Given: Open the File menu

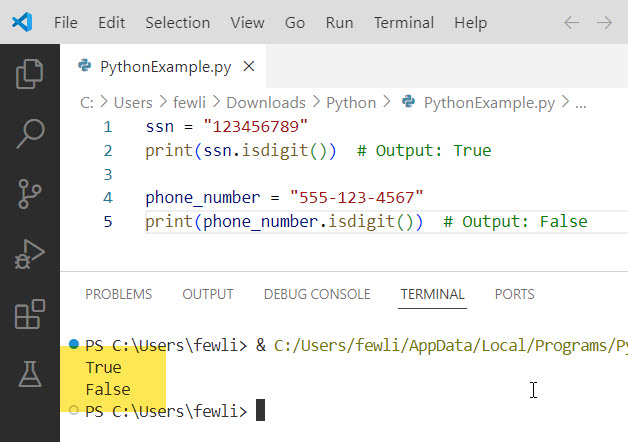Looking at the screenshot, I should (66, 22).
